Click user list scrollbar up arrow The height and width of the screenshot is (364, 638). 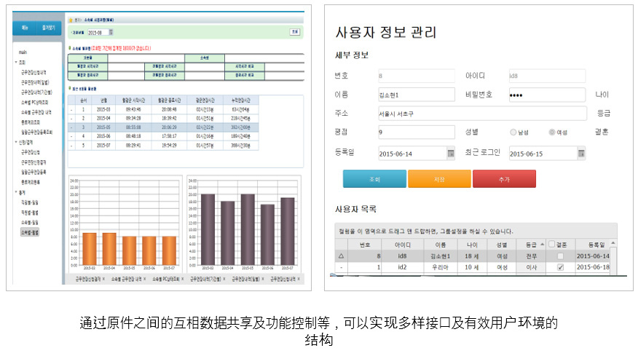click(x=613, y=243)
